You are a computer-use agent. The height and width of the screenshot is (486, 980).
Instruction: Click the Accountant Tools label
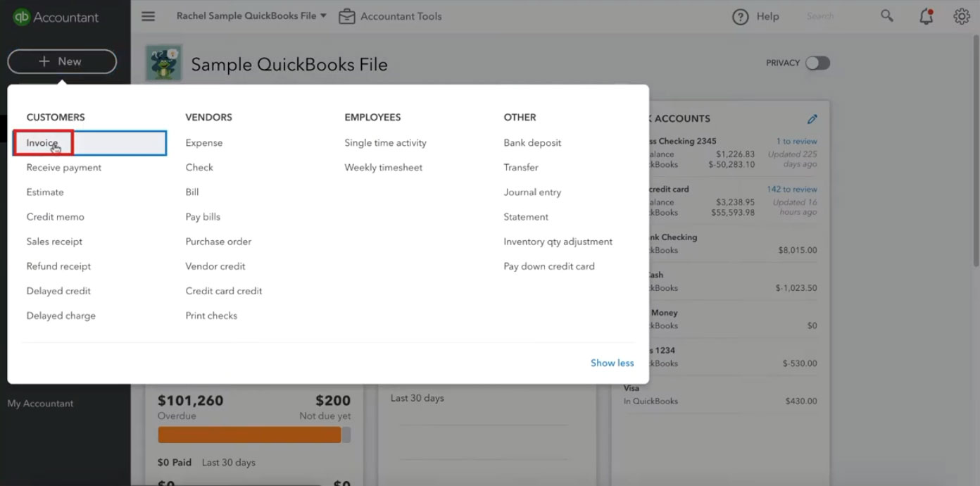coord(401,16)
